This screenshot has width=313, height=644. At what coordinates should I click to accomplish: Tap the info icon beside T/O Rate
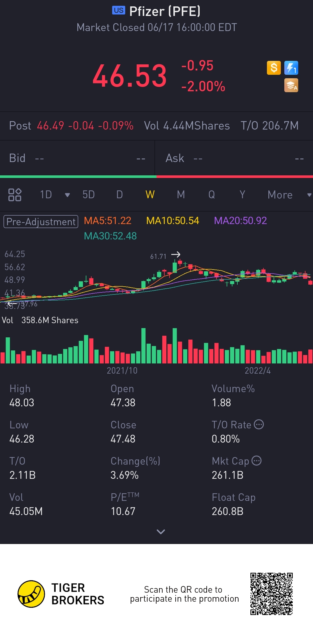coord(259,424)
